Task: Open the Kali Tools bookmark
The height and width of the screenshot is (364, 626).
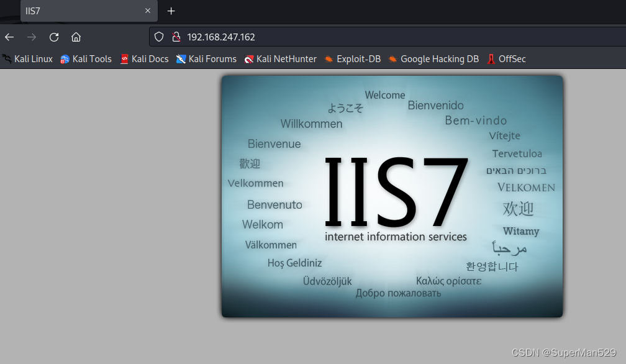Action: coord(86,59)
